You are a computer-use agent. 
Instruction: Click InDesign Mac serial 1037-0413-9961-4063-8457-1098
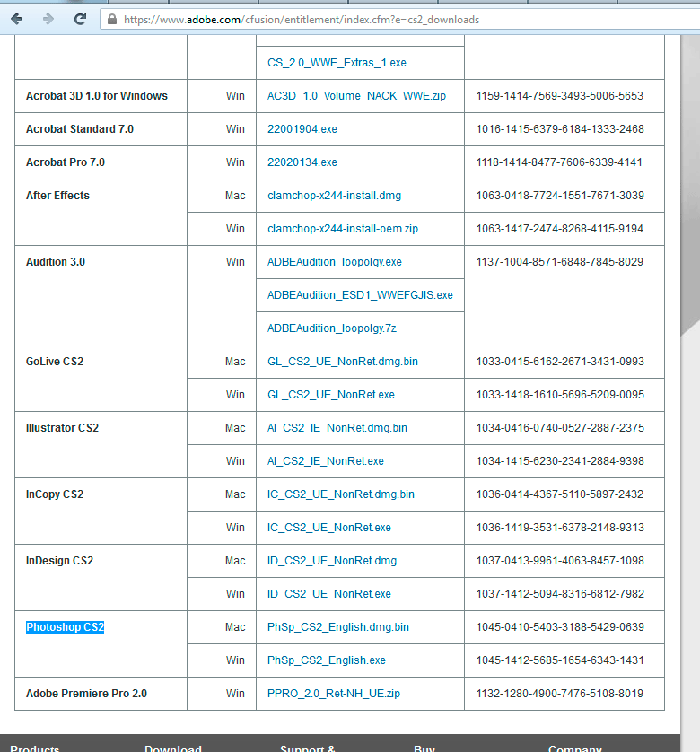[560, 561]
